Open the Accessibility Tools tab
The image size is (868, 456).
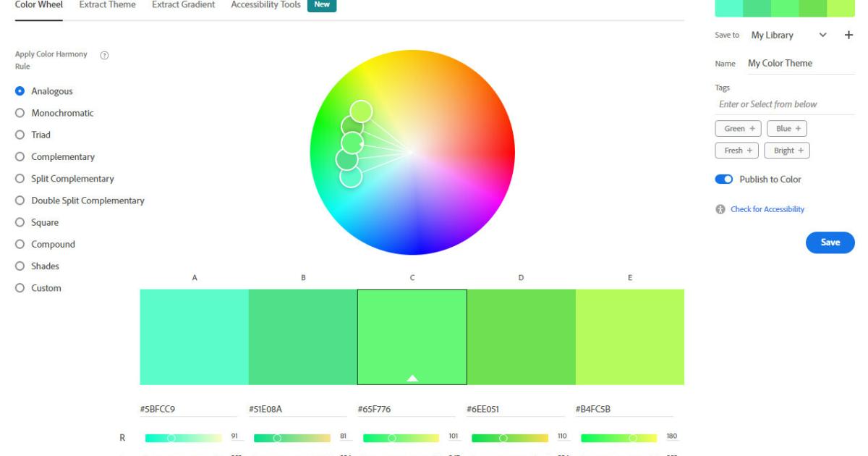click(265, 5)
